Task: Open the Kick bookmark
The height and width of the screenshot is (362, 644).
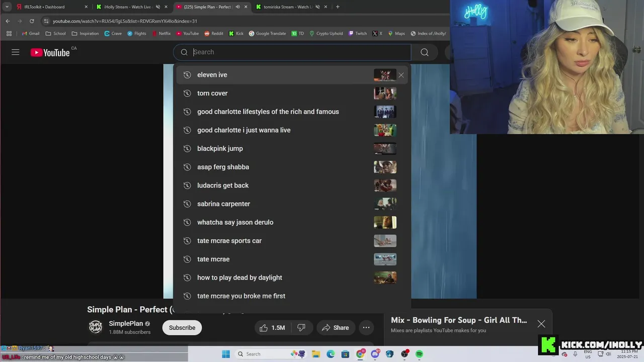Action: [x=236, y=34]
